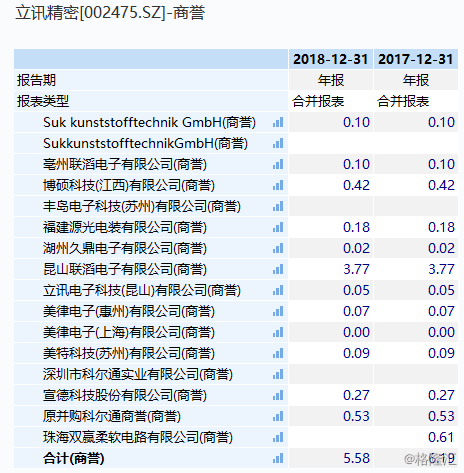Screen dimensions: 464x473
Task: Open chart icon for 博硕科技(江西)有限公司 row
Action: click(x=278, y=185)
